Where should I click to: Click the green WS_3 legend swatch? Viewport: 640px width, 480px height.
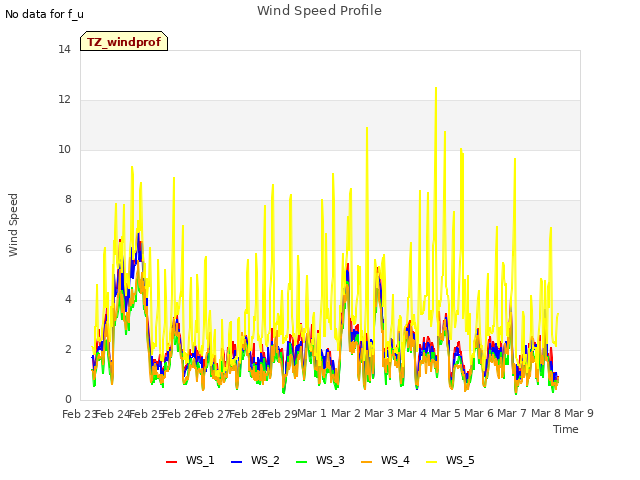(x=301, y=462)
